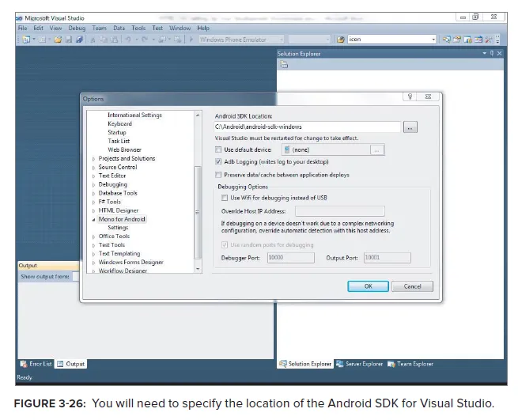Click the Redo arrow icon
The image size is (518, 420).
(145, 40)
